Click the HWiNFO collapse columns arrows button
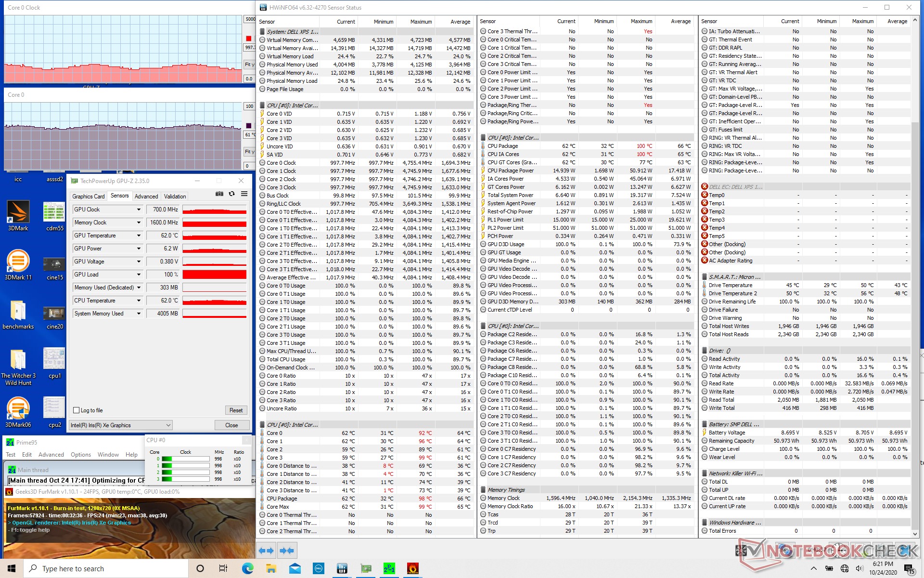924x578 pixels. pyautogui.click(x=287, y=550)
